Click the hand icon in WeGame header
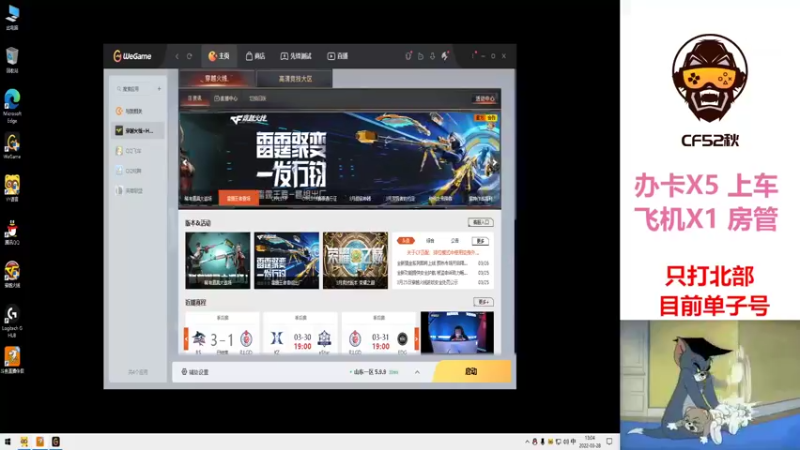The height and width of the screenshot is (450, 800). [420, 56]
